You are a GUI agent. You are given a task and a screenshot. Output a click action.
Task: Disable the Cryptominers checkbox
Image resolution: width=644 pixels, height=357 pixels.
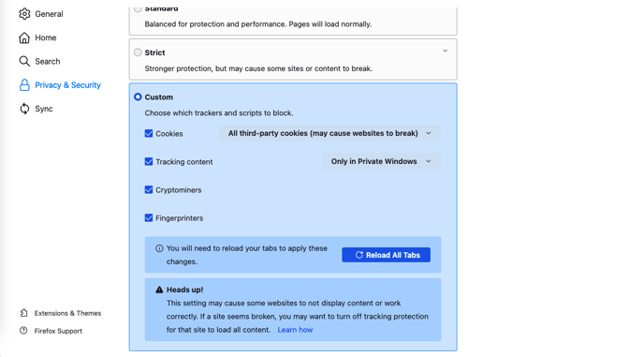pyautogui.click(x=149, y=190)
